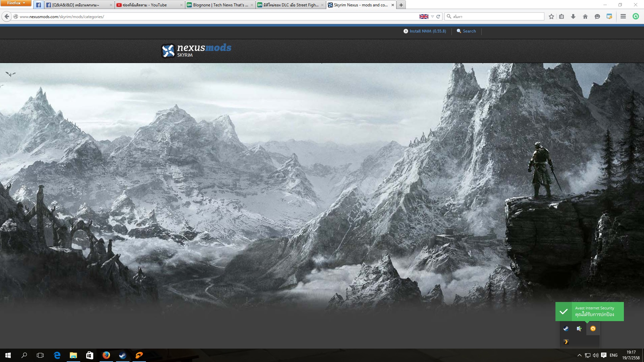Click the Avast Internet Security notification
The width and height of the screenshot is (644, 362).
(x=590, y=311)
